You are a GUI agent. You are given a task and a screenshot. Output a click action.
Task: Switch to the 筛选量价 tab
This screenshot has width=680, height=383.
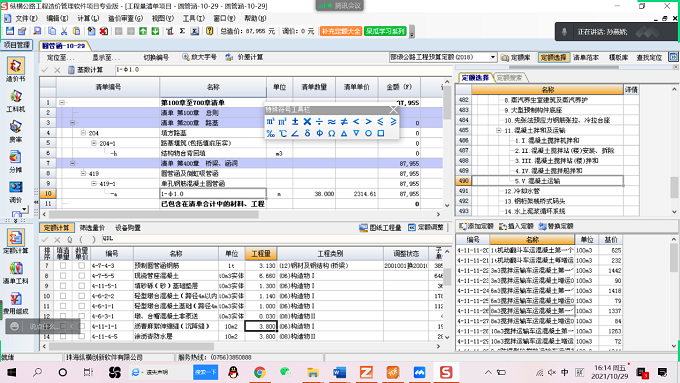(x=92, y=228)
